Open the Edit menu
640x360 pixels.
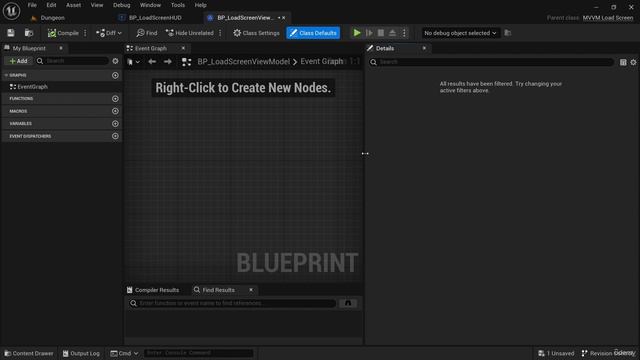click(x=51, y=5)
